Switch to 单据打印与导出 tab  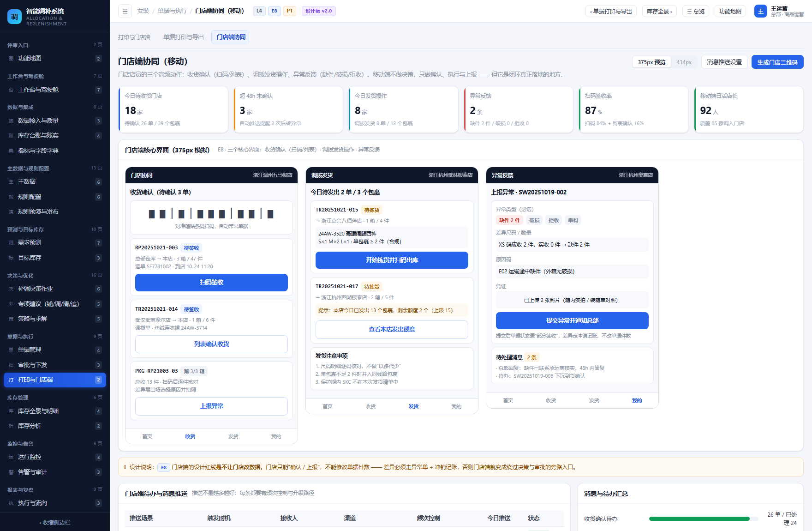tap(184, 37)
